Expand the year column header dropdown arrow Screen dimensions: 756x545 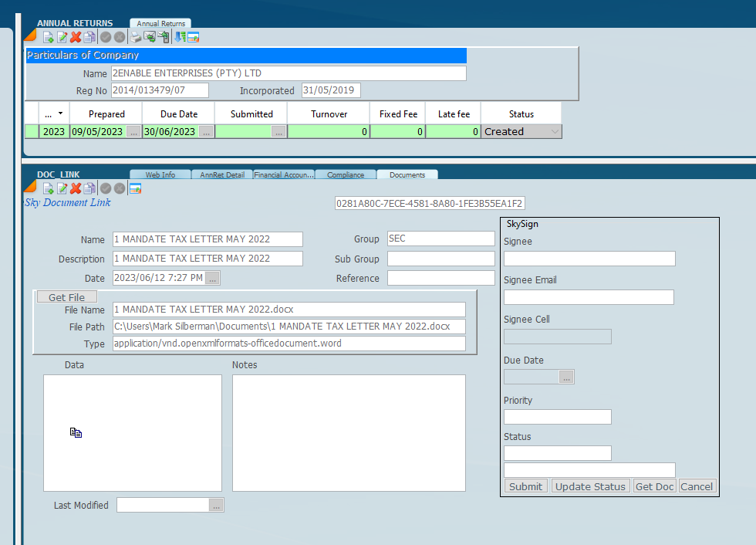tap(60, 113)
